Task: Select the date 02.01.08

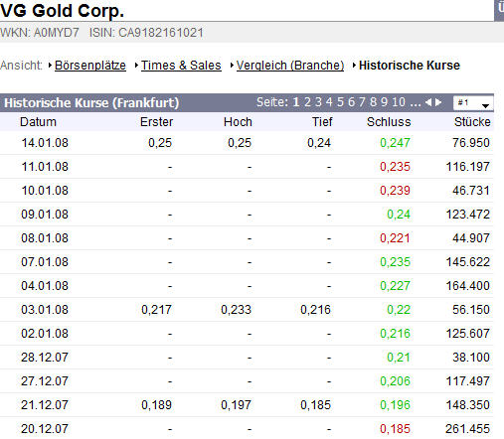Action: coord(45,334)
